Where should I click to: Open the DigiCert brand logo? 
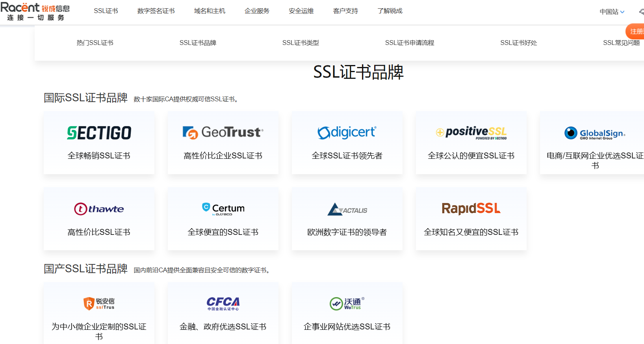click(x=347, y=132)
